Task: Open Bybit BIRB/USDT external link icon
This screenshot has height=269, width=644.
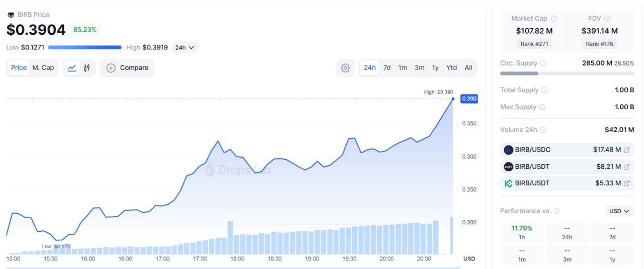Action: [x=626, y=167]
